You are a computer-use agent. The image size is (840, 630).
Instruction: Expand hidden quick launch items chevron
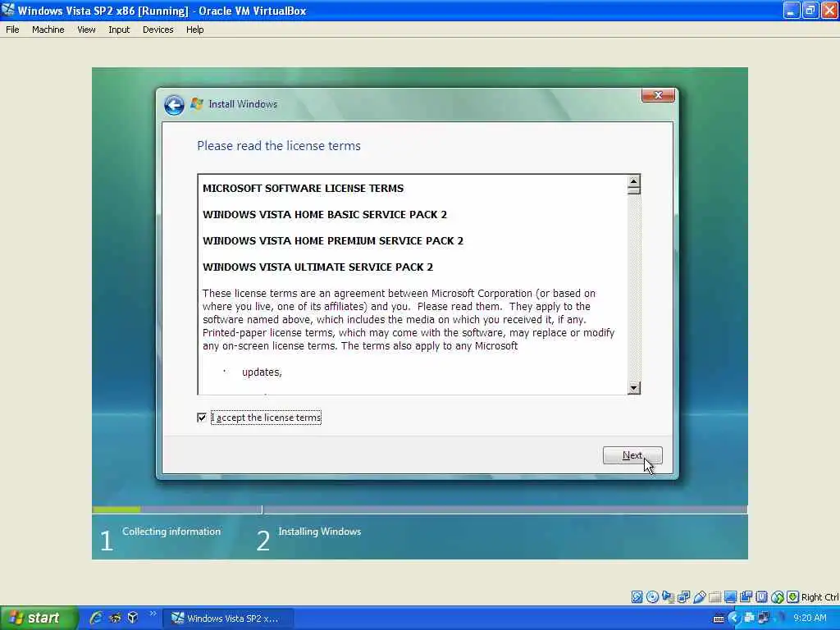point(153,614)
